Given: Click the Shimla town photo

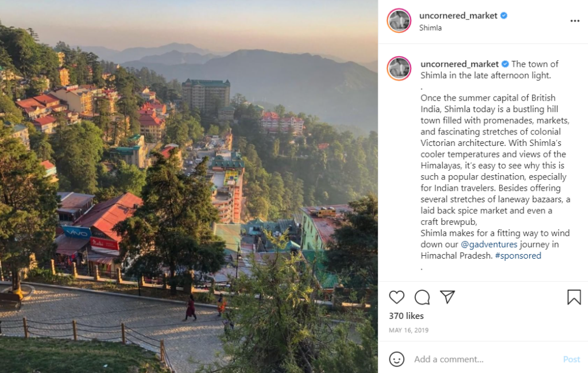Looking at the screenshot, I should pos(189,186).
